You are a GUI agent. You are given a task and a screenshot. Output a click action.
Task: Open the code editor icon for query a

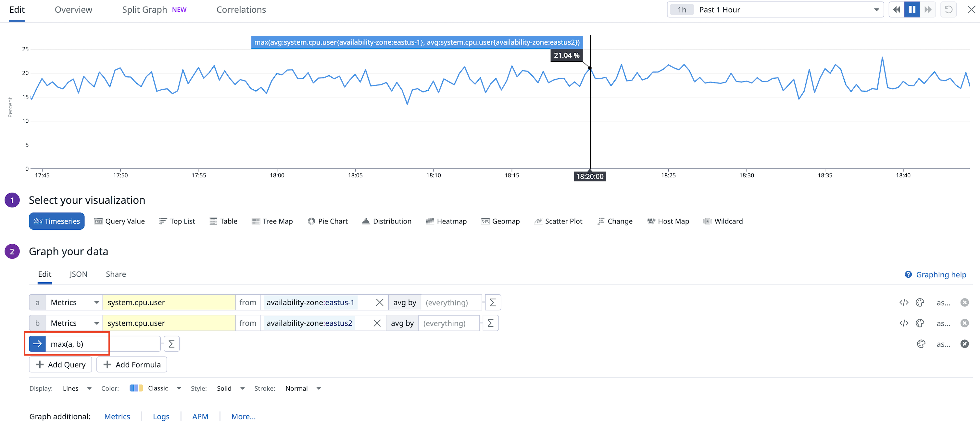904,303
